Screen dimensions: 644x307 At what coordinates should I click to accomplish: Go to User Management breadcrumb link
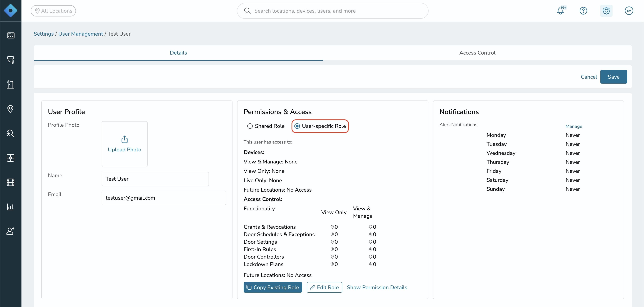[80, 34]
